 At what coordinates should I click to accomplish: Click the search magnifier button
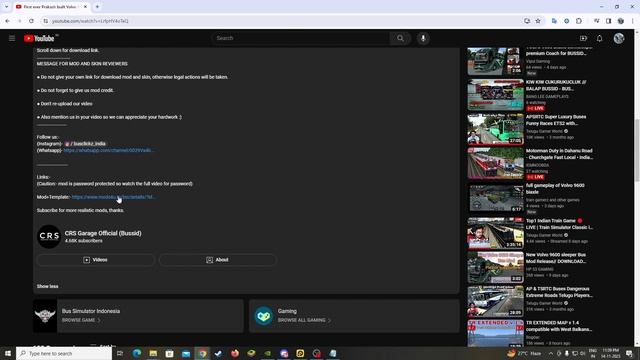click(x=400, y=38)
